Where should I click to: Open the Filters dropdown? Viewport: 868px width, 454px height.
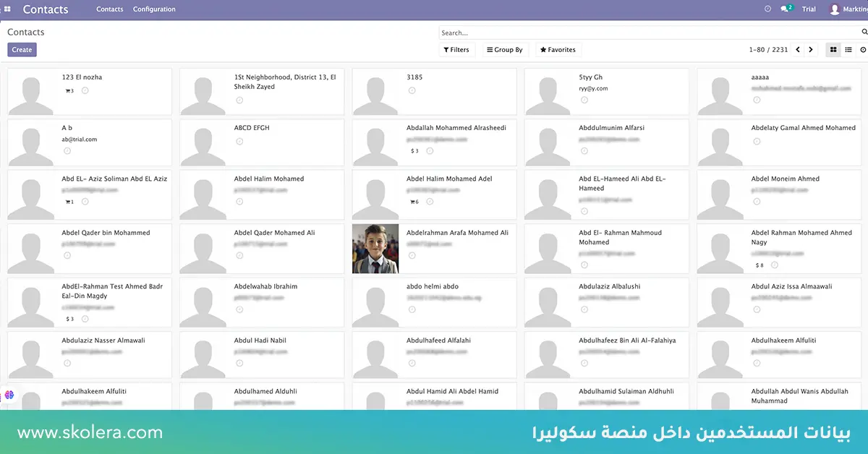(456, 50)
